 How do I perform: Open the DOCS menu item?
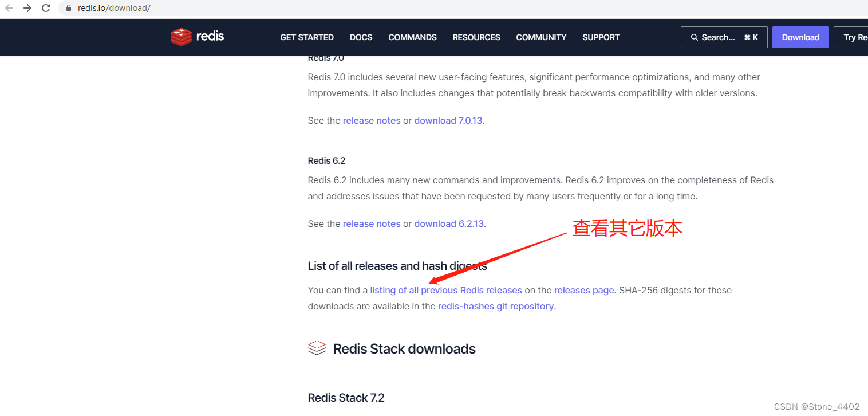tap(361, 37)
